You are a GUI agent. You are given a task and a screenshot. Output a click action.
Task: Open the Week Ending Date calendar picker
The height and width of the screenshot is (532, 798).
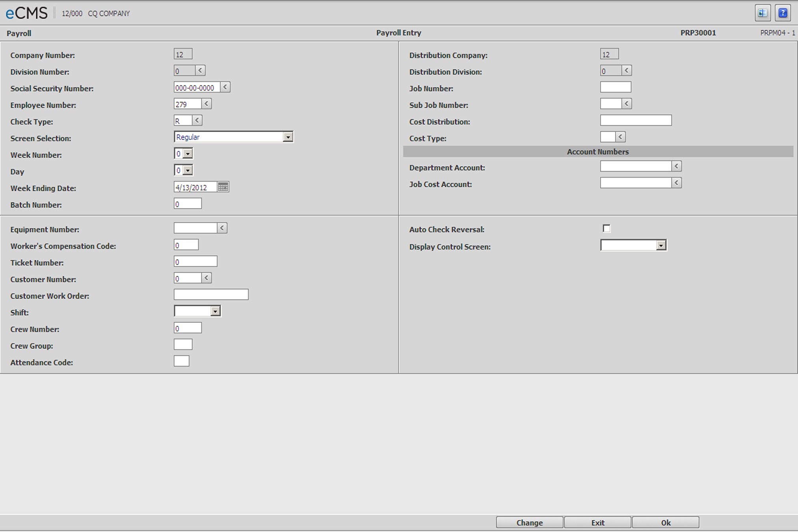pos(223,187)
